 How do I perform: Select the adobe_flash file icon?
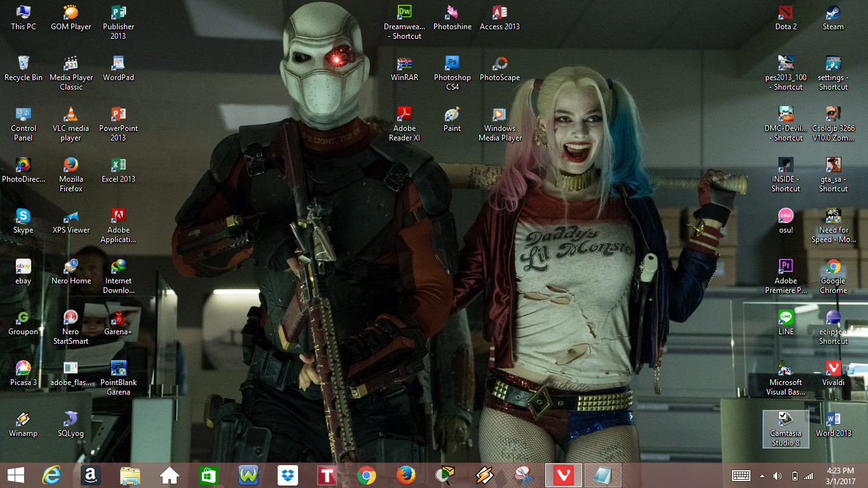tap(71, 374)
